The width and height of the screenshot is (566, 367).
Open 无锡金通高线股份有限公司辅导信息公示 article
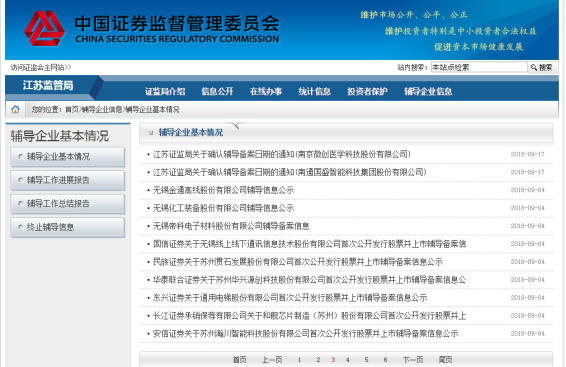(x=223, y=190)
